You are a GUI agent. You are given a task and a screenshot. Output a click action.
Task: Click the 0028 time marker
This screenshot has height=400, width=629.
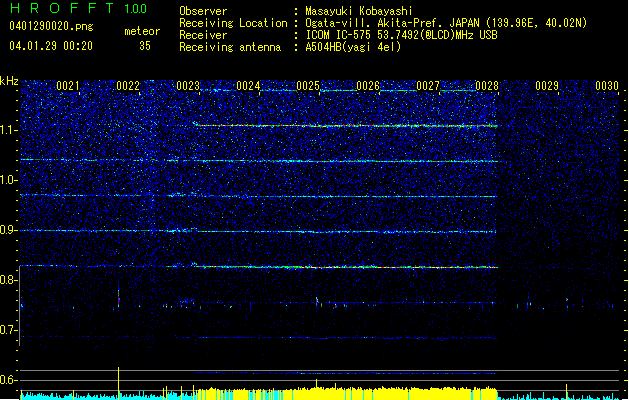pyautogui.click(x=487, y=86)
